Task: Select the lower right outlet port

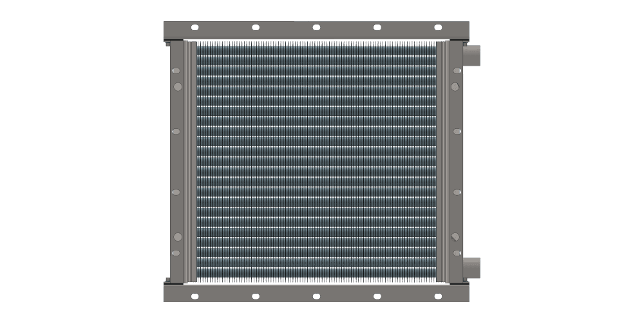Action: coord(473,267)
